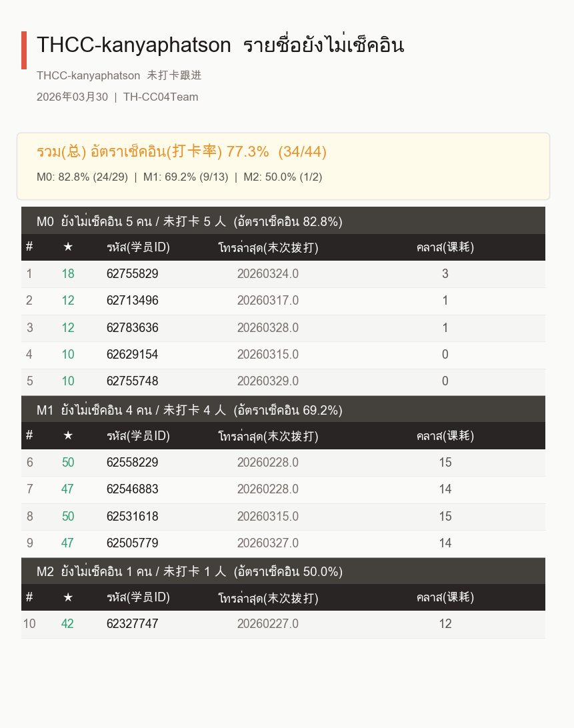This screenshot has height=728, width=574.
Task: Collapse the M2 section header
Action: [283, 571]
